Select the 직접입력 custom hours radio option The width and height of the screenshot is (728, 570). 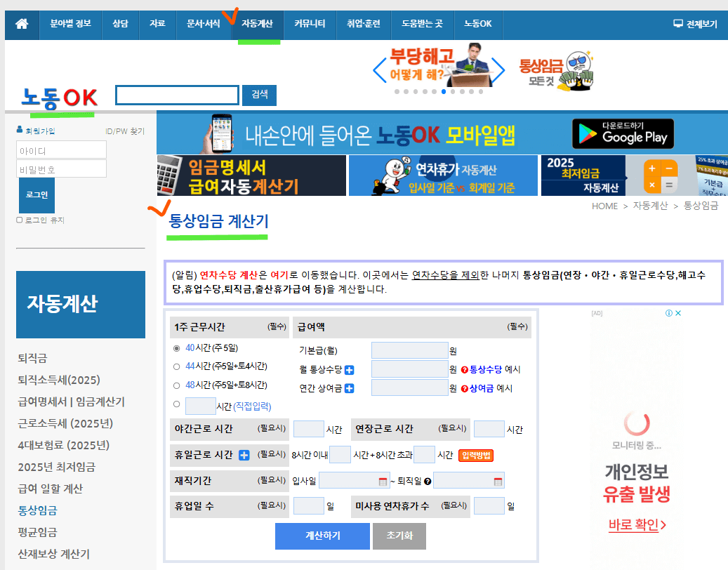point(177,406)
